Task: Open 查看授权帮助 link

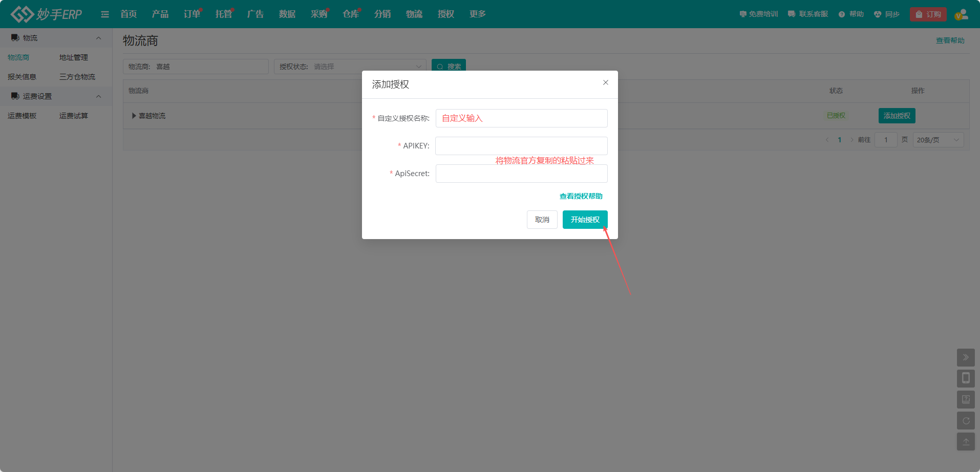Action: [581, 196]
